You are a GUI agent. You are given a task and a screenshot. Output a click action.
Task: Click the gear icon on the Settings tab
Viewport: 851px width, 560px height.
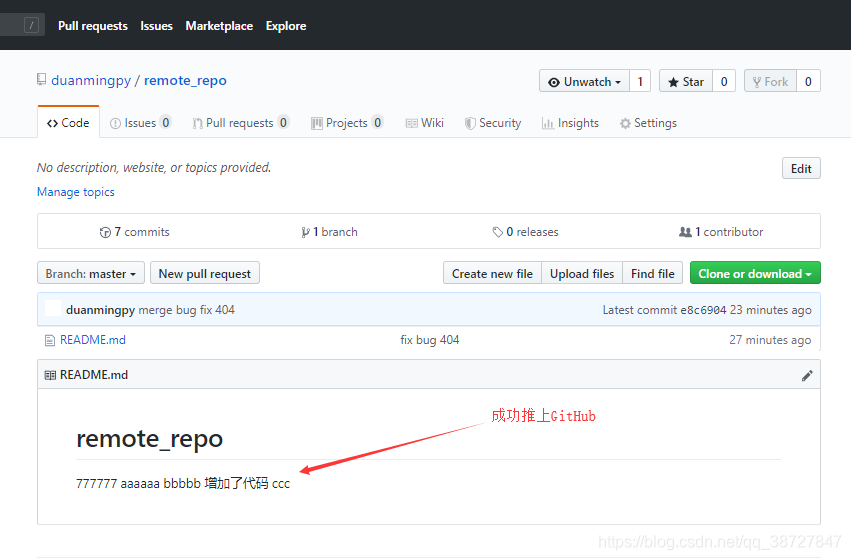coord(625,123)
